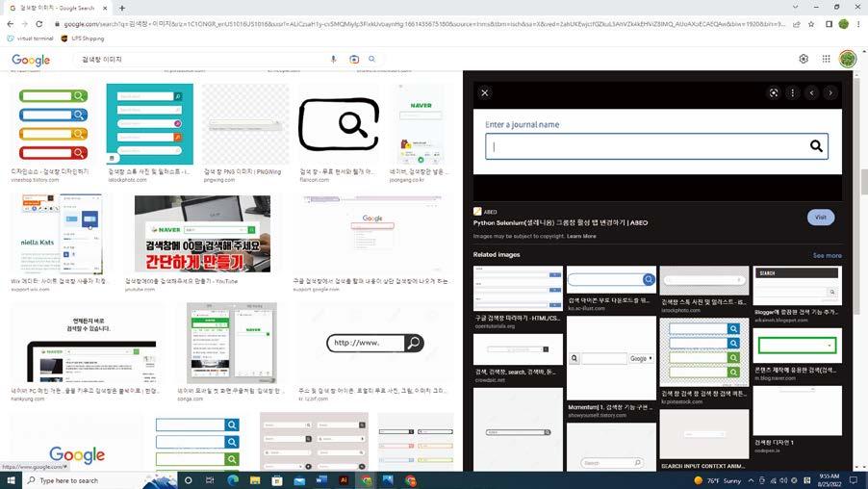Open File Explorer from the taskbar
868x489 pixels.
(x=255, y=480)
